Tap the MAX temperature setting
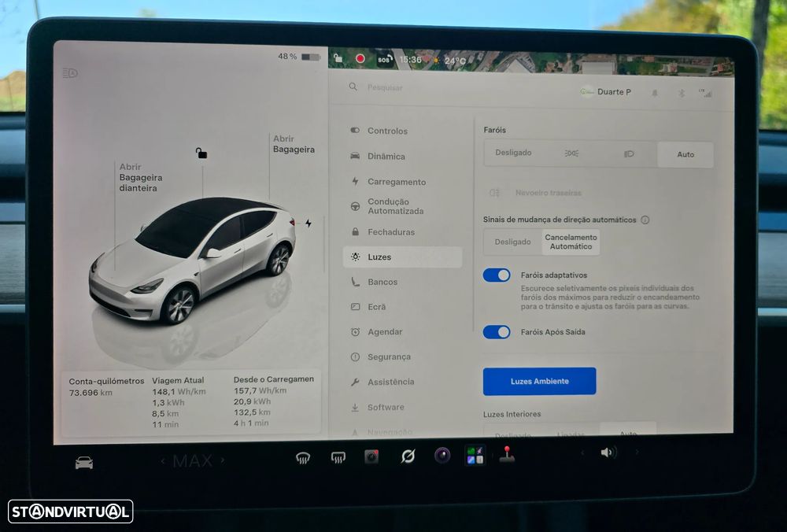 click(193, 460)
